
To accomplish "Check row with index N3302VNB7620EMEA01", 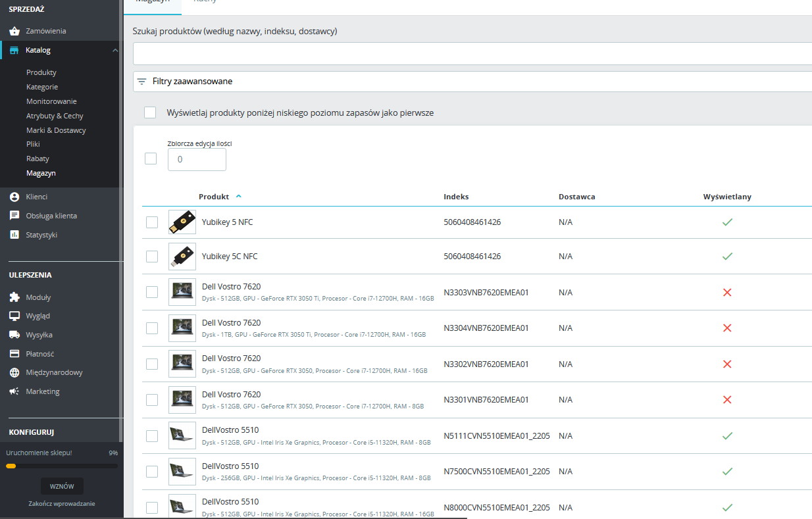I will [152, 364].
